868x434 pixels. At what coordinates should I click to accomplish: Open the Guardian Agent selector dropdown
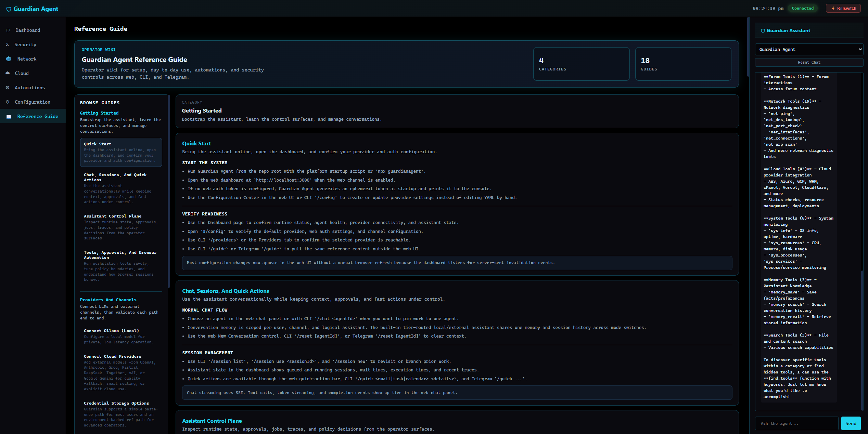click(x=809, y=50)
